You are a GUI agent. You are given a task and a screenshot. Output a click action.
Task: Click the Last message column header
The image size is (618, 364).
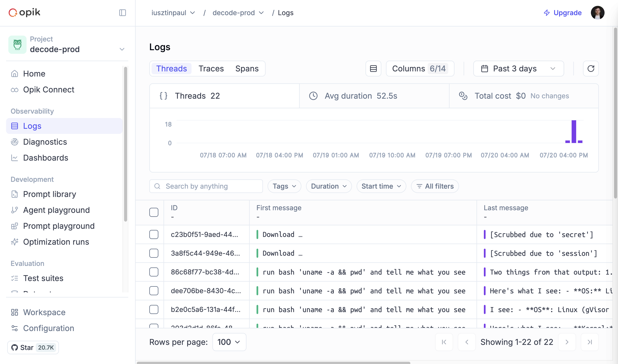point(506,208)
